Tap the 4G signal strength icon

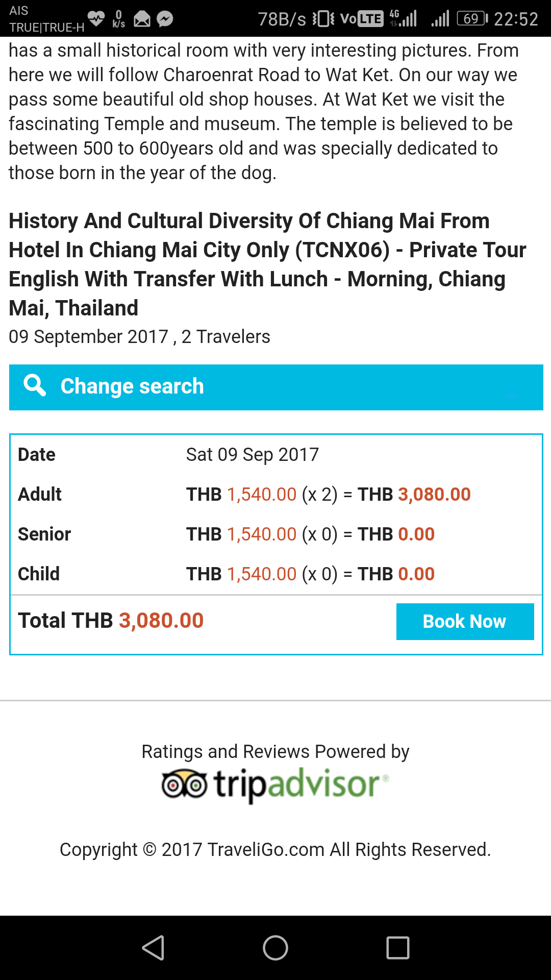coord(403,18)
